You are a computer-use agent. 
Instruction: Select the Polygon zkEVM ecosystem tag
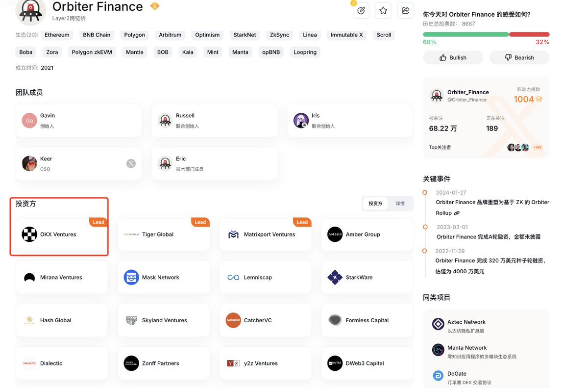click(92, 52)
